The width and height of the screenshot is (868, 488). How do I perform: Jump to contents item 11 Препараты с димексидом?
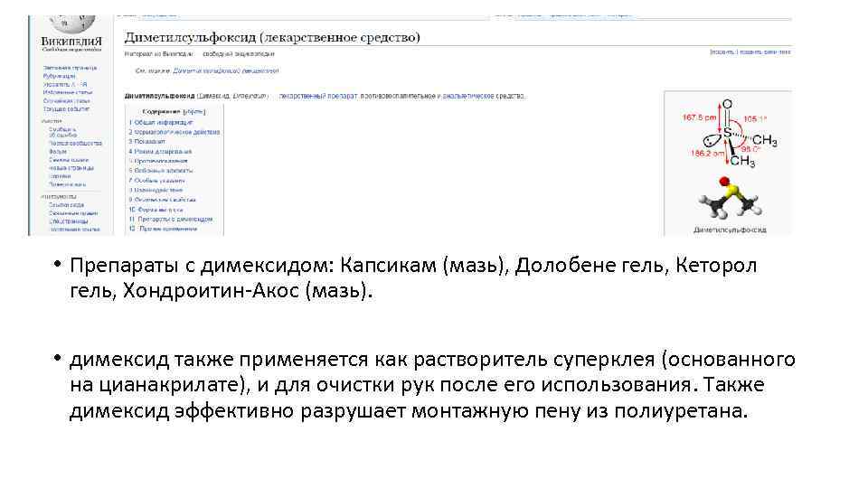coord(171,219)
